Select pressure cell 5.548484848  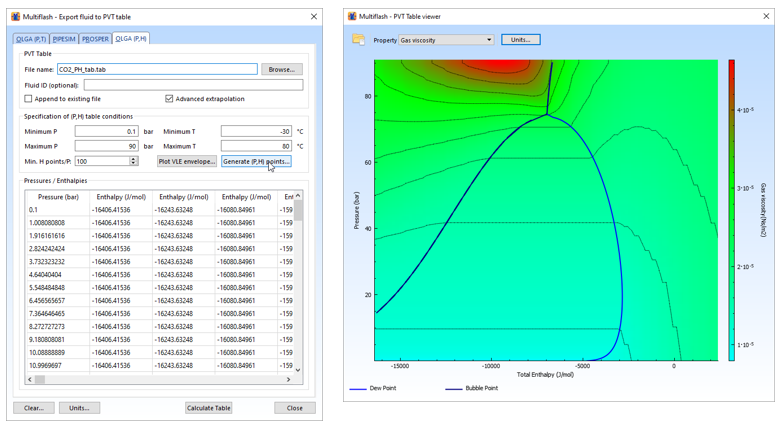click(x=58, y=288)
